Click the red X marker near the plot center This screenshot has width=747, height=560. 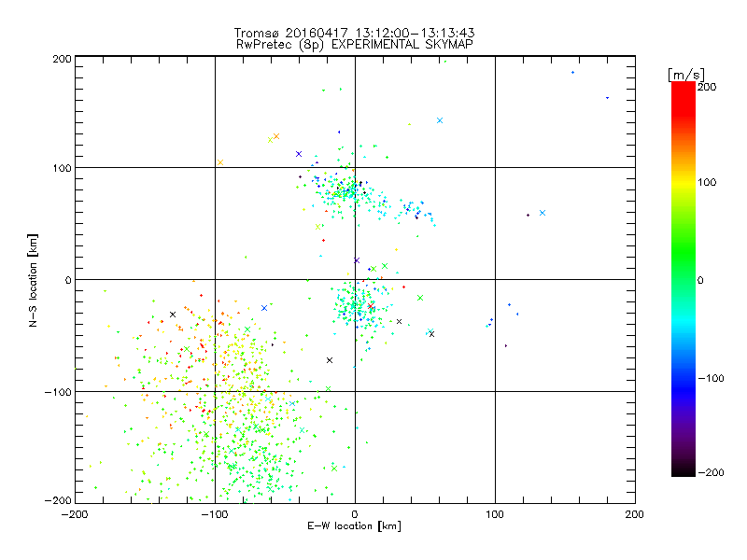coord(371,306)
